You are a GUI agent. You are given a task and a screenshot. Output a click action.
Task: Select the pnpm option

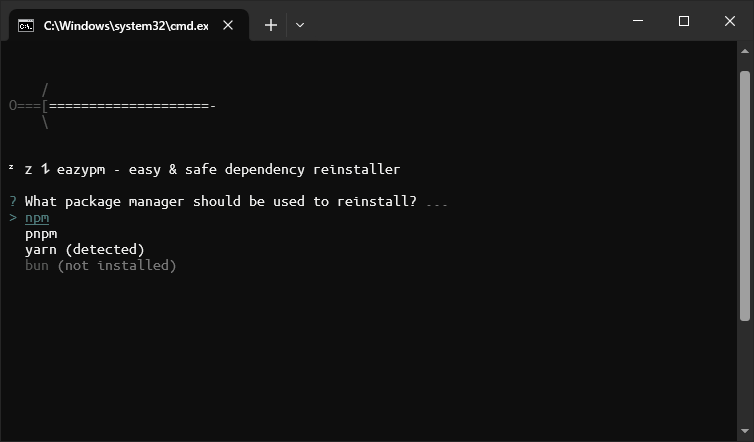[41, 234]
